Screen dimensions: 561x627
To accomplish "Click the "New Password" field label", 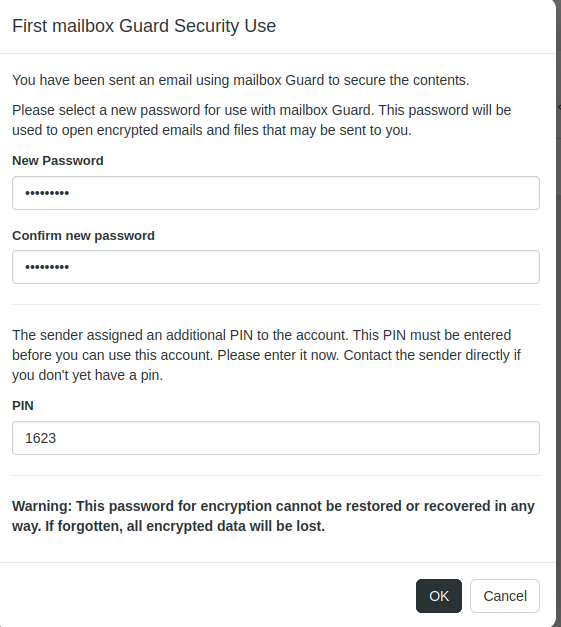I will (x=58, y=161).
